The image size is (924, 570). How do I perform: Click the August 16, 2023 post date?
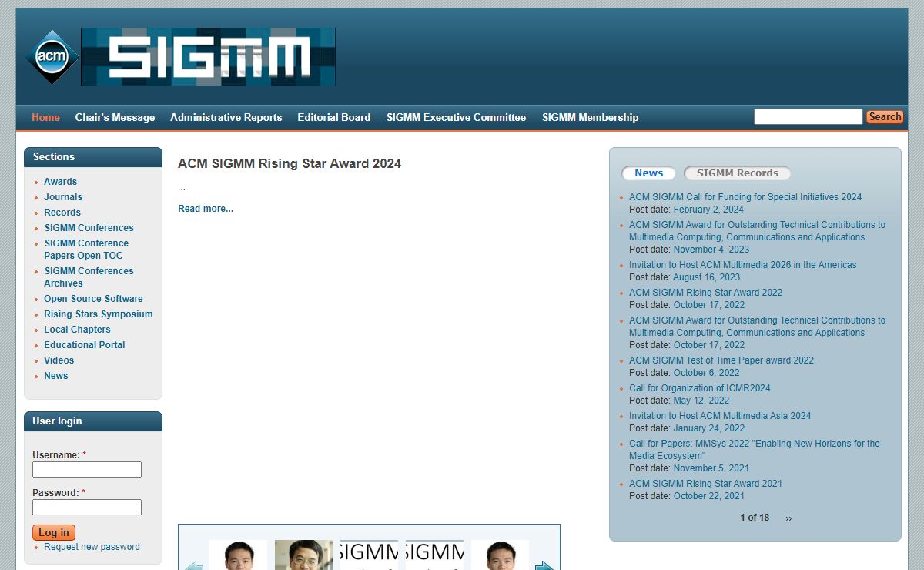(x=707, y=277)
